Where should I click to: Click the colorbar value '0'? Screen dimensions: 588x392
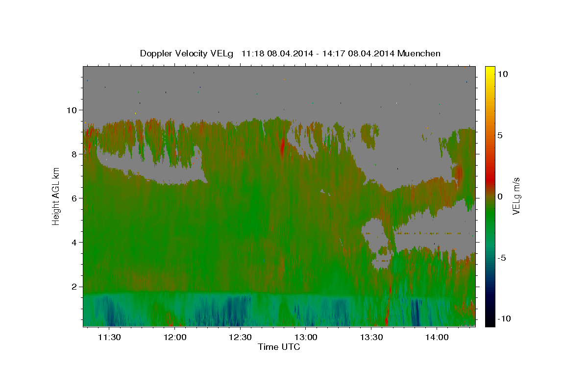pyautogui.click(x=500, y=196)
